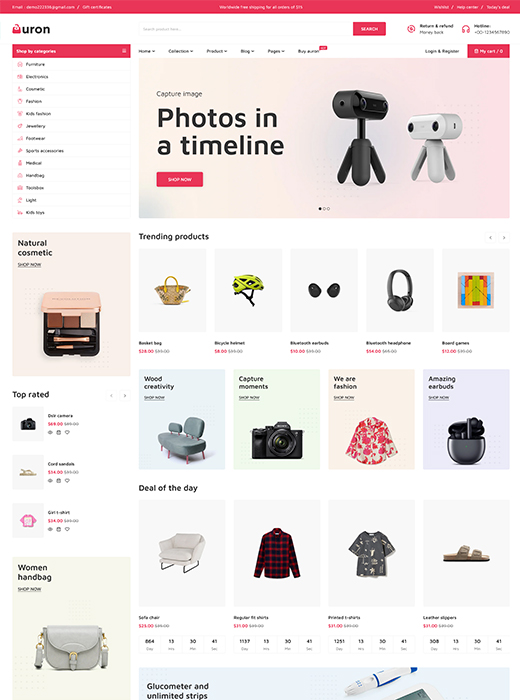Expand the Collection dropdown menu
Image resolution: width=520 pixels, height=700 pixels.
click(x=181, y=51)
